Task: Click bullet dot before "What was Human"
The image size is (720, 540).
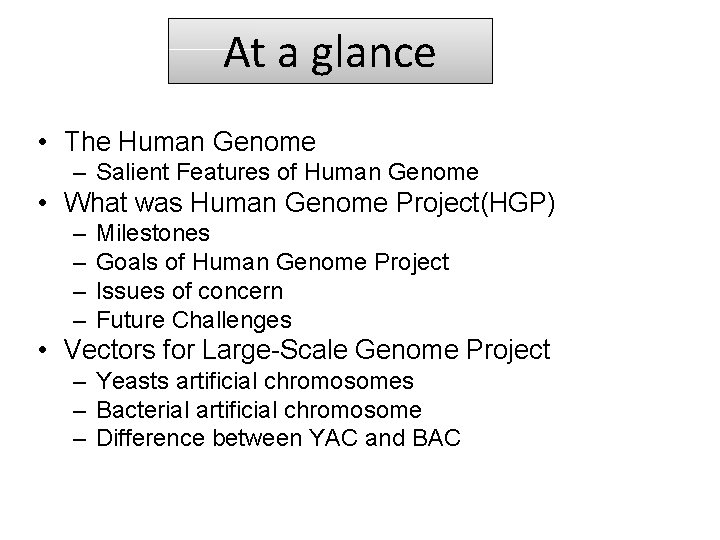Action: 43,202
